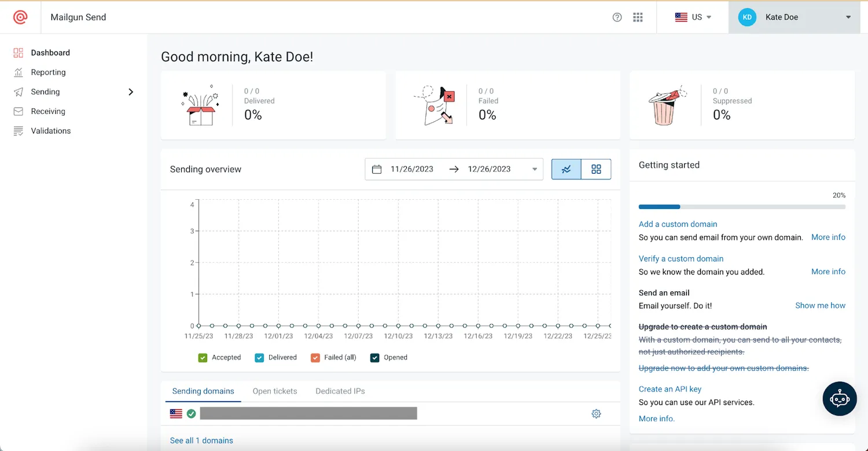The height and width of the screenshot is (451, 868).
Task: Click the US flag in region selector
Action: 681,17
